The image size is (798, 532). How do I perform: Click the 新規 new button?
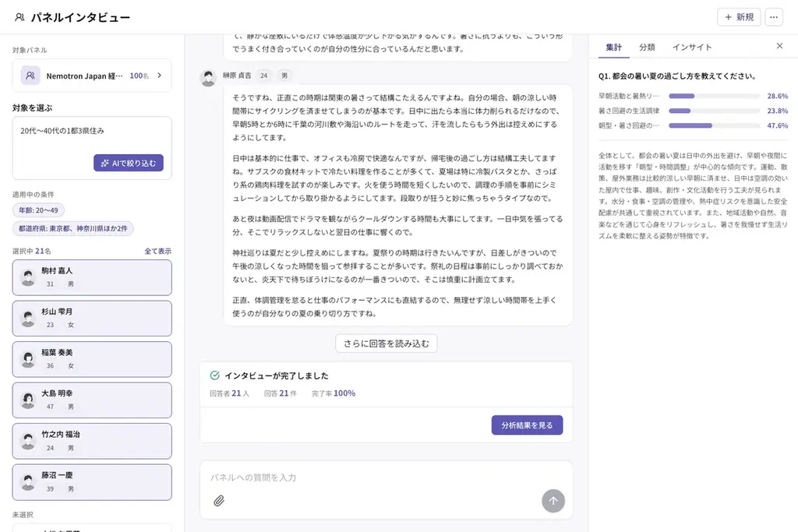(x=739, y=17)
